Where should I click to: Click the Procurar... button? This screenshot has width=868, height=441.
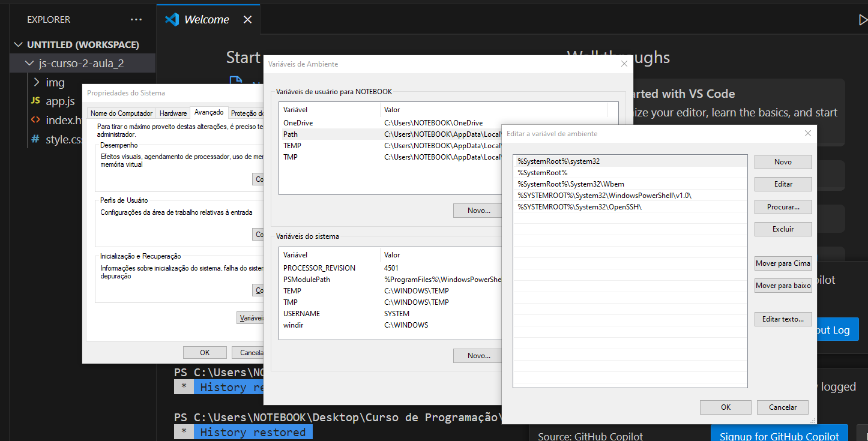point(783,207)
